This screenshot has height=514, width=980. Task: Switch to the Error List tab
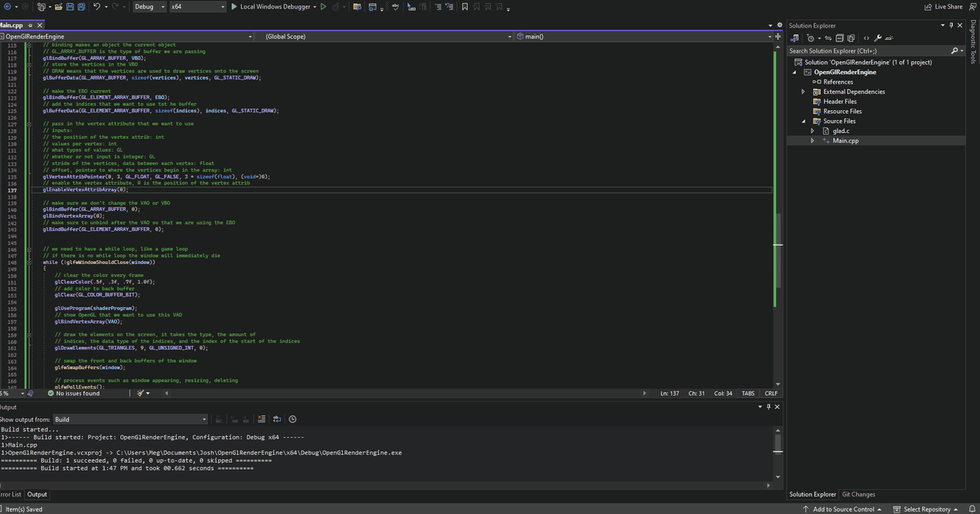10,494
